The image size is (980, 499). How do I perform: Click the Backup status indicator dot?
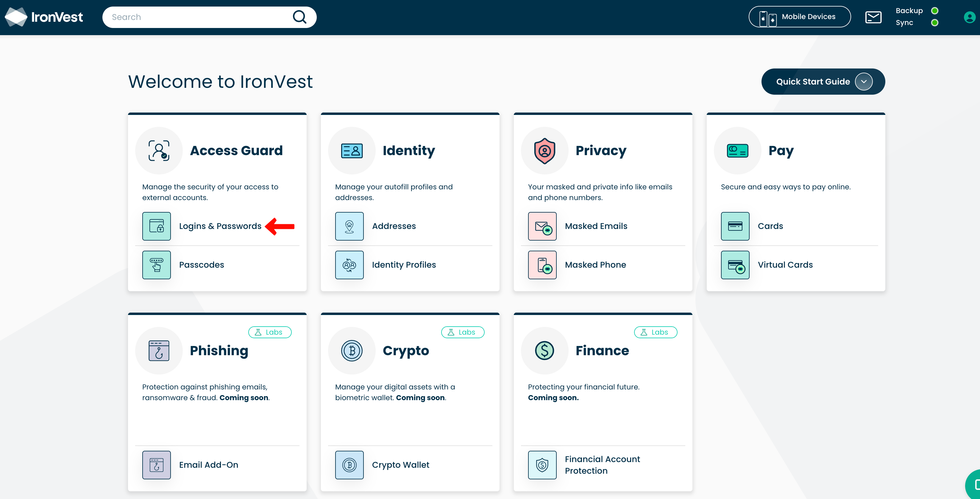point(934,11)
